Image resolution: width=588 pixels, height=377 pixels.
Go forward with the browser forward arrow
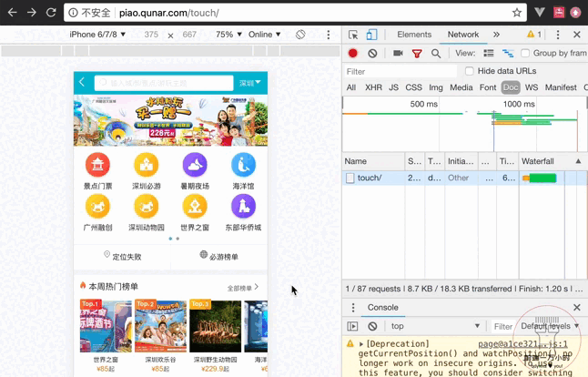pos(32,13)
